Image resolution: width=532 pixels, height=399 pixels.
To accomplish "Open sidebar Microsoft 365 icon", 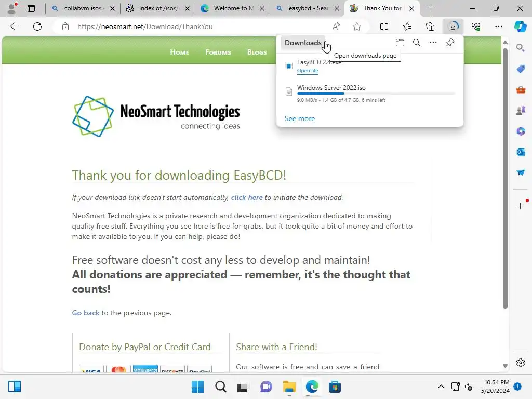I will 521,131.
